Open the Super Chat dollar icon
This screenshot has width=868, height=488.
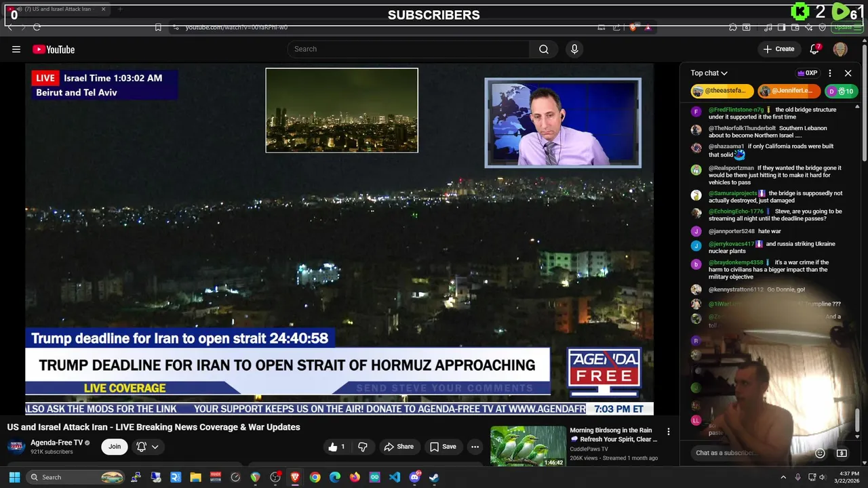click(842, 453)
